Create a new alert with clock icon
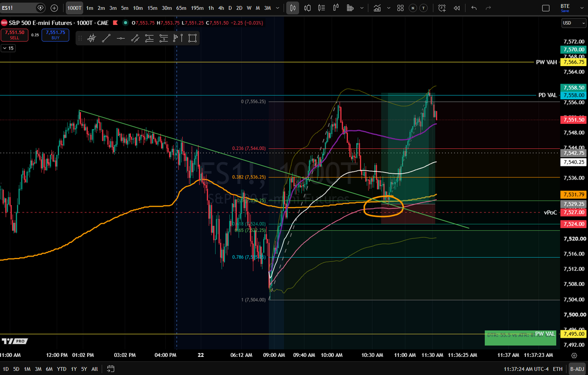 [442, 8]
